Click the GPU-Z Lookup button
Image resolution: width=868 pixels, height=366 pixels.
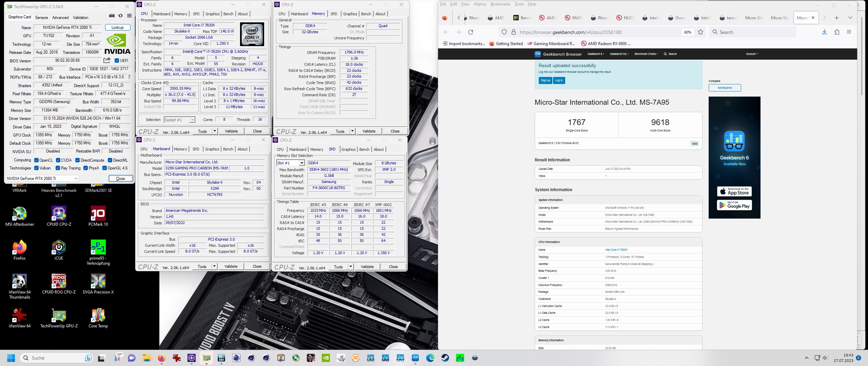118,27
